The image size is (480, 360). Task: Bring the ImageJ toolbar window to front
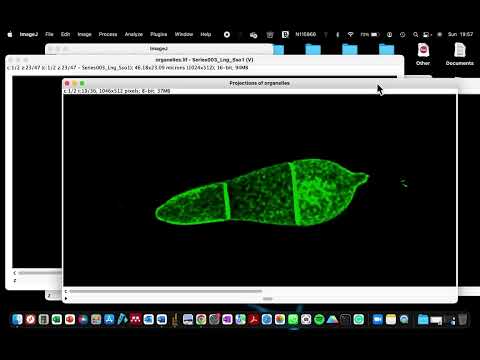tap(159, 49)
